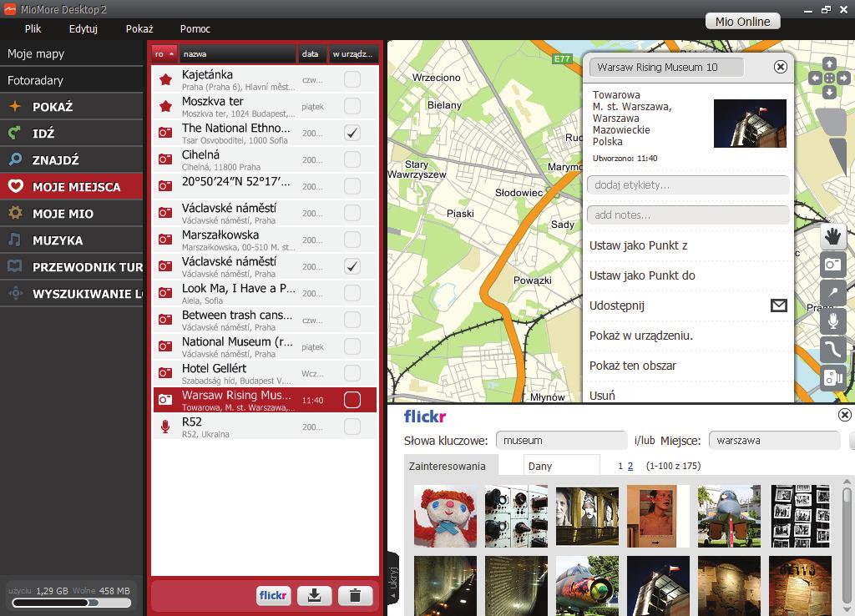Select the speed camera map tool
The height and width of the screenshot is (616, 855).
click(x=832, y=378)
